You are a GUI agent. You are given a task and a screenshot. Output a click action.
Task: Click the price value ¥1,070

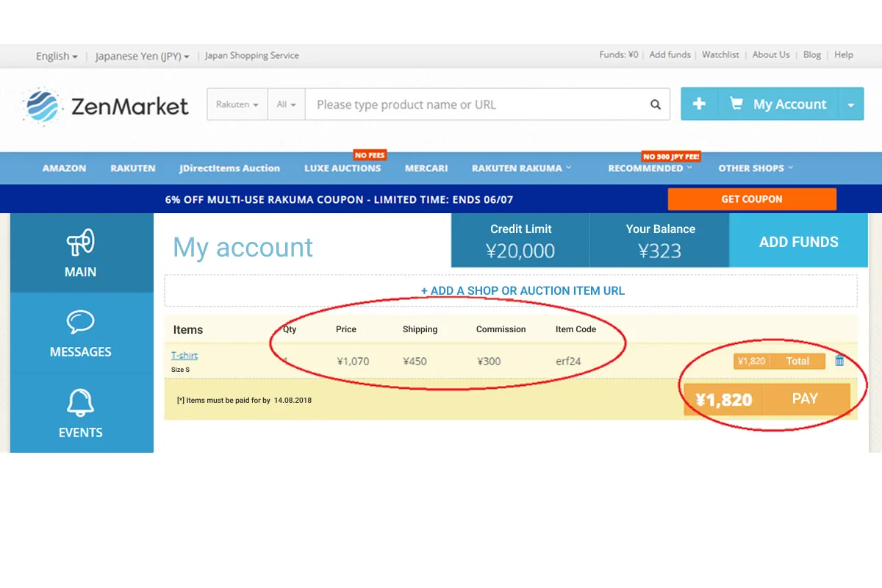(x=353, y=361)
